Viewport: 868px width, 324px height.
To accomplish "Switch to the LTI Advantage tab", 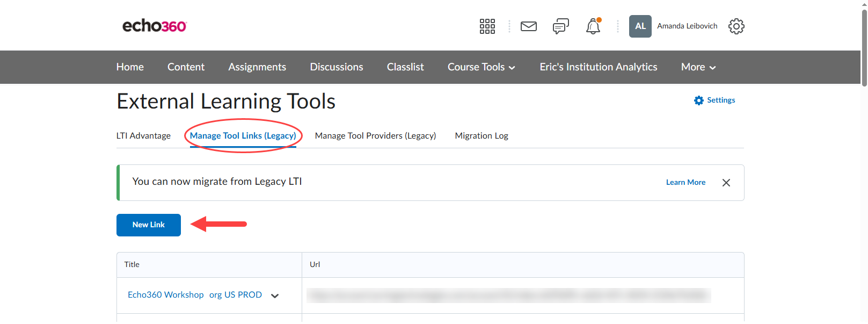I will point(143,136).
